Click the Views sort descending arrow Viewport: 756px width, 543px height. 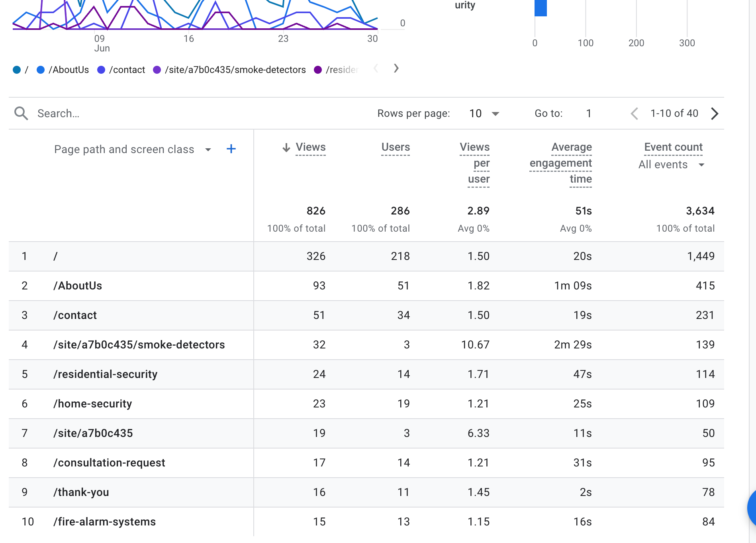pos(286,148)
